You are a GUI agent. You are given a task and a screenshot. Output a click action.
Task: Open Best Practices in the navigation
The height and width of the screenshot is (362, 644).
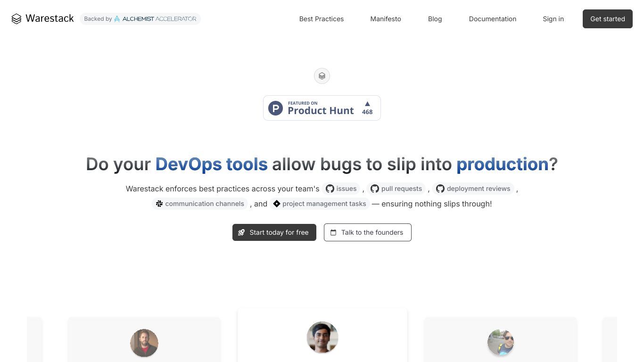click(322, 19)
